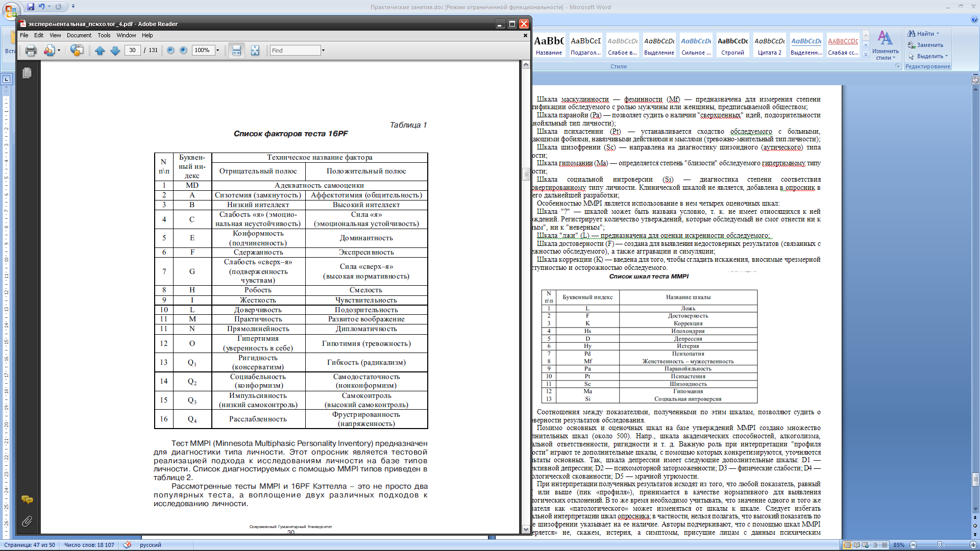Switch to Print Layout view in Word
Screen dimensions: 980x551
coord(847,545)
